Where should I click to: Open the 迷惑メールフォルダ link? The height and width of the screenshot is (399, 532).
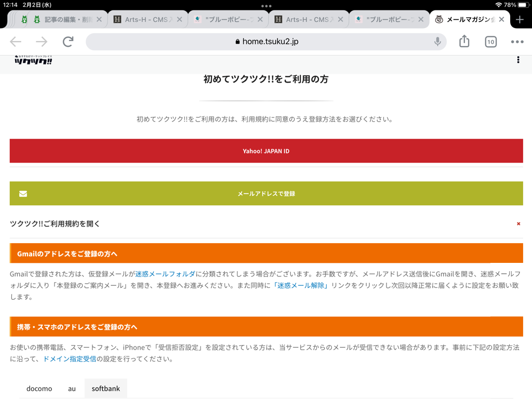click(x=165, y=274)
